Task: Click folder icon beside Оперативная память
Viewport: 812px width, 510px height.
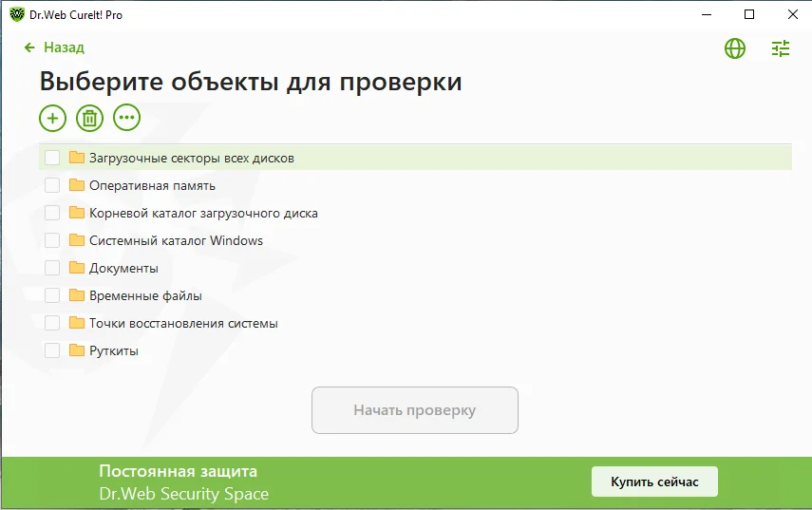Action: coord(77,185)
